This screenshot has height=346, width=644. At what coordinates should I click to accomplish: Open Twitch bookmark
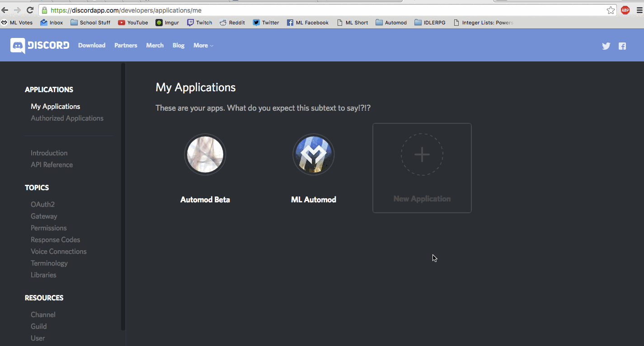[200, 23]
